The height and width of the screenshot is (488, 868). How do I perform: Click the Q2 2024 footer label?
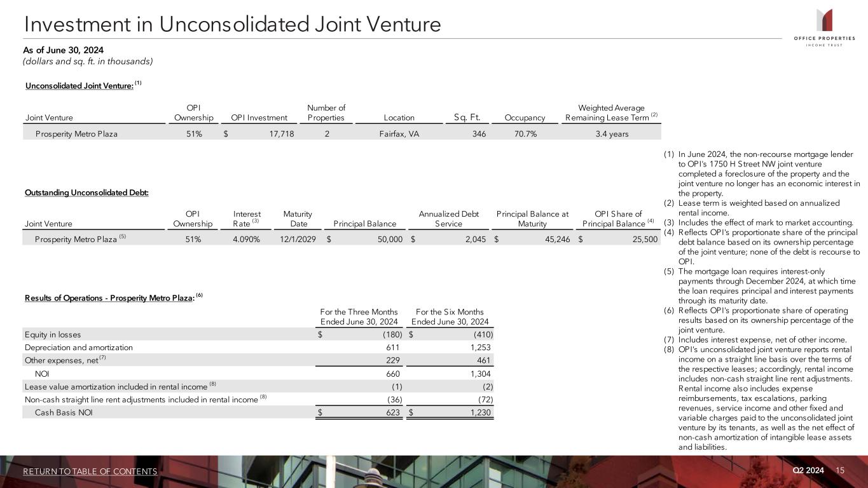(x=808, y=470)
